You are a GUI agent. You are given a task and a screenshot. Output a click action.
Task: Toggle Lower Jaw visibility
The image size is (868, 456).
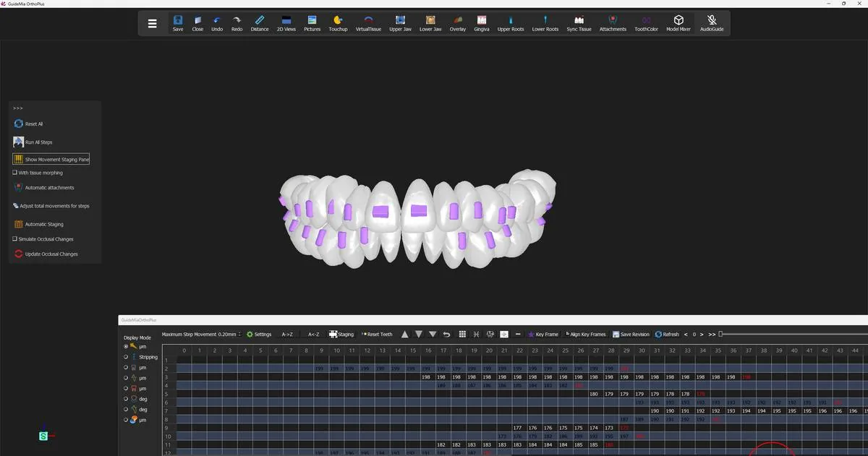430,24
